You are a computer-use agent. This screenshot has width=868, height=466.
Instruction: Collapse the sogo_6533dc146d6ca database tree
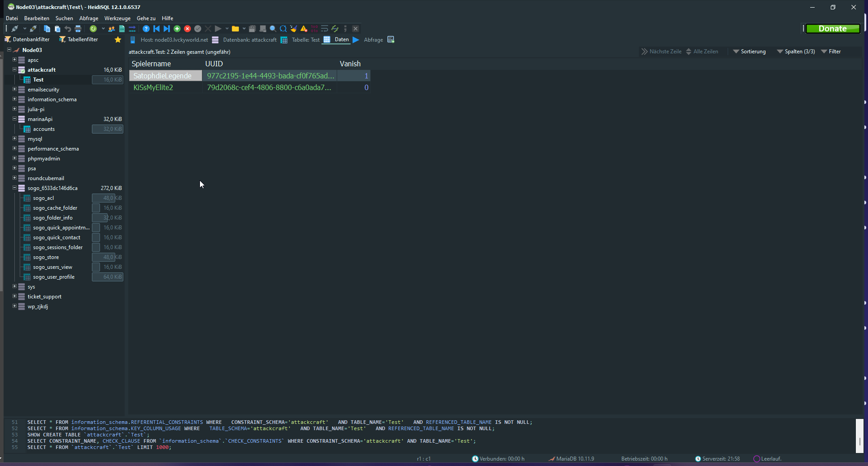pyautogui.click(x=14, y=188)
